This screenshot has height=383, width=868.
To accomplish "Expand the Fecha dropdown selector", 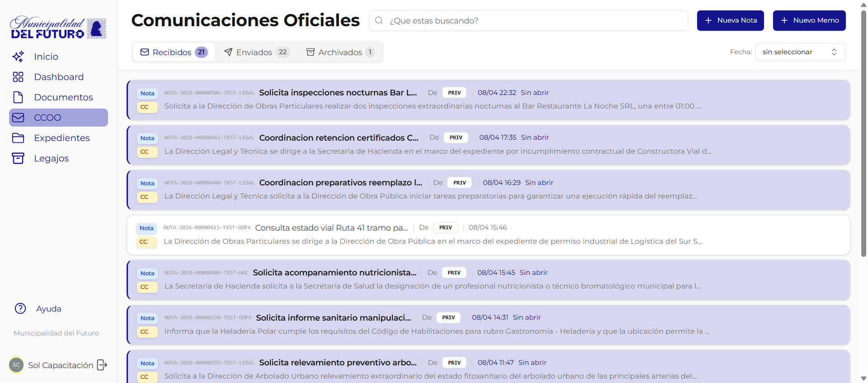I will coord(800,52).
